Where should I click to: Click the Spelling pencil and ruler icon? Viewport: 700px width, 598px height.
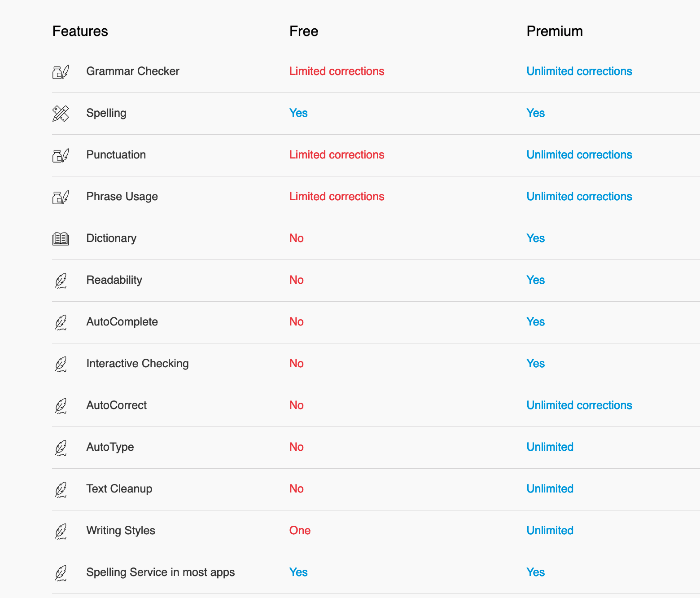(61, 114)
